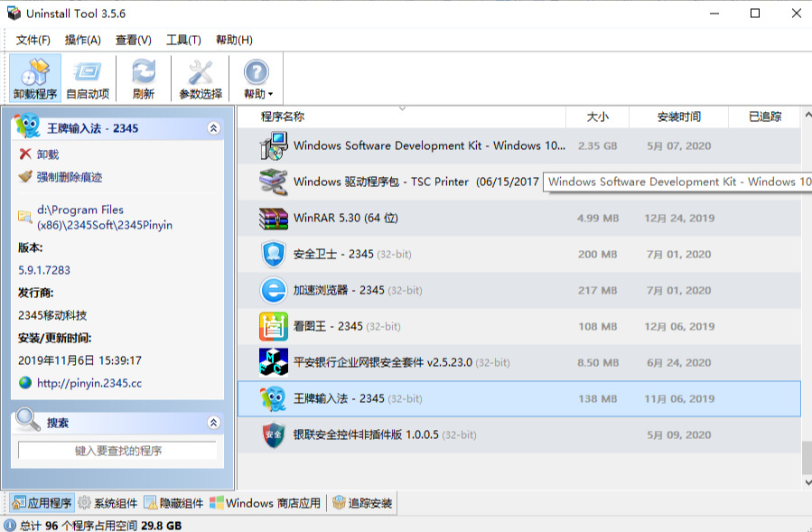
Task: Collapse the 搜索 panel chevron
Action: 213,423
